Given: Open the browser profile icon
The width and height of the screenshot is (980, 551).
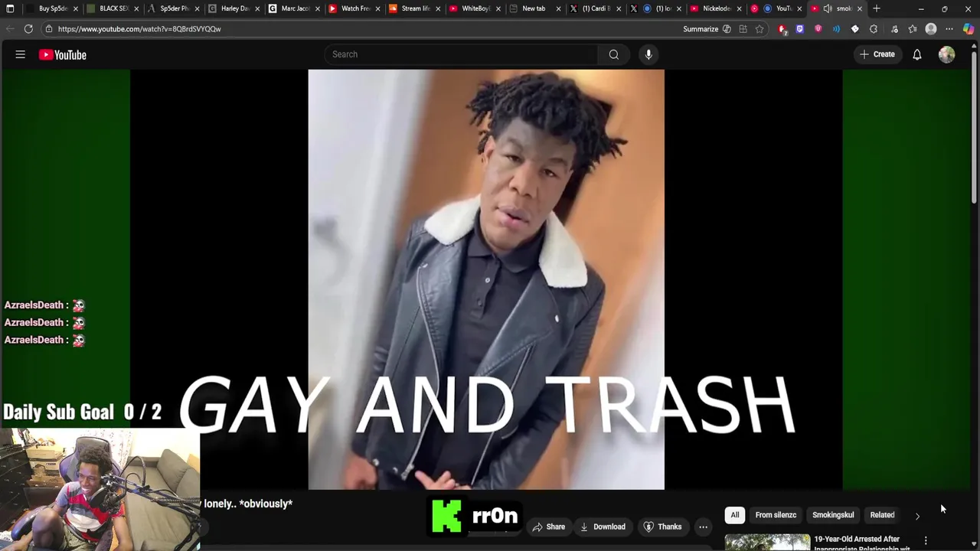Looking at the screenshot, I should click(931, 29).
